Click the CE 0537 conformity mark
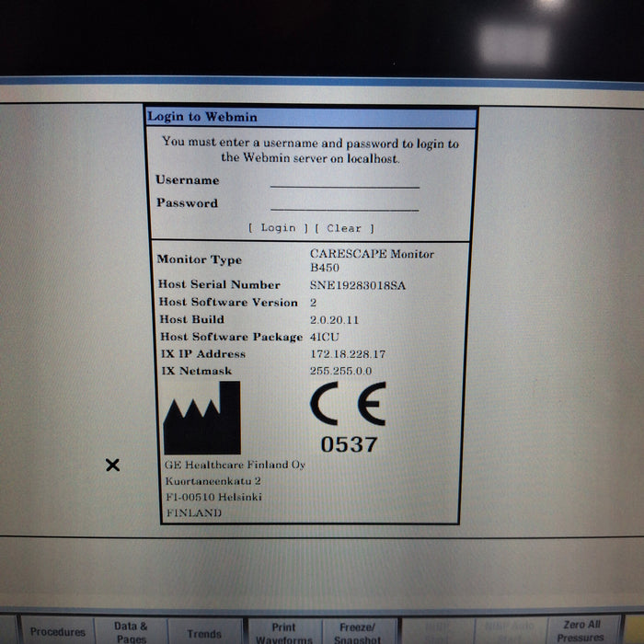 tap(349, 418)
